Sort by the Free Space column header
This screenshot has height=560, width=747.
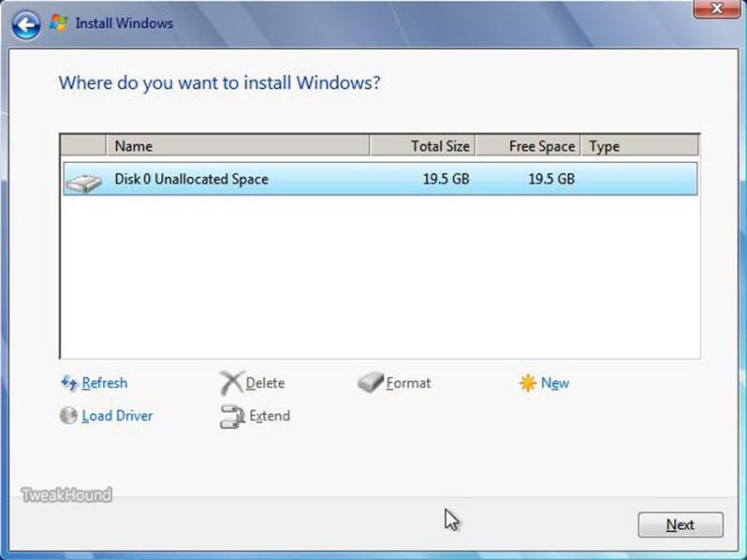[528, 146]
